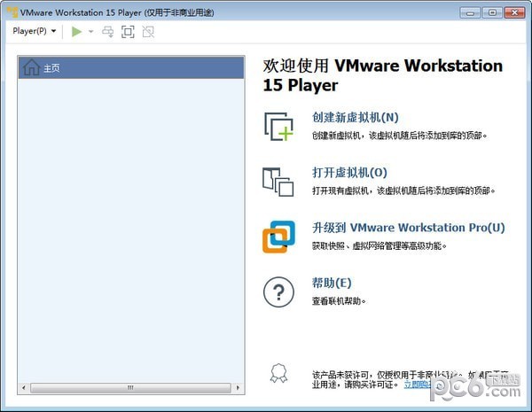Screen dimensions: 532x412
Task: Minimize the VMware Player window
Action: (470, 13)
